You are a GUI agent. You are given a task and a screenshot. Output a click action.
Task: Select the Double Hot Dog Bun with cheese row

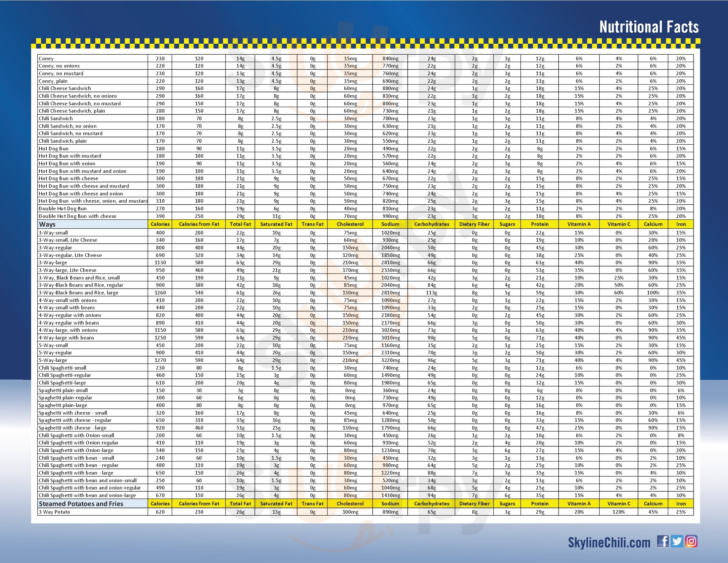(77, 216)
